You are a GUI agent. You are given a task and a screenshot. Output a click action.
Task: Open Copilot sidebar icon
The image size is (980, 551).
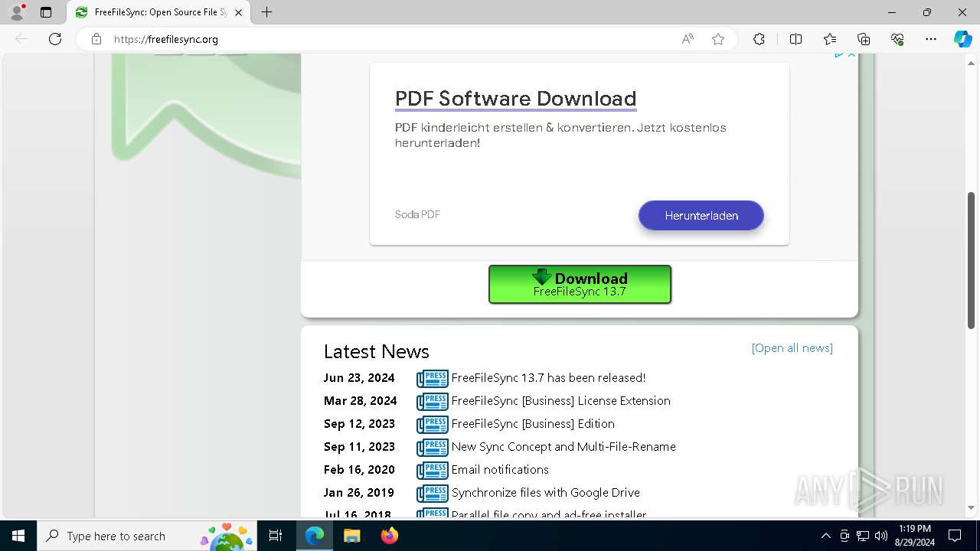click(962, 39)
